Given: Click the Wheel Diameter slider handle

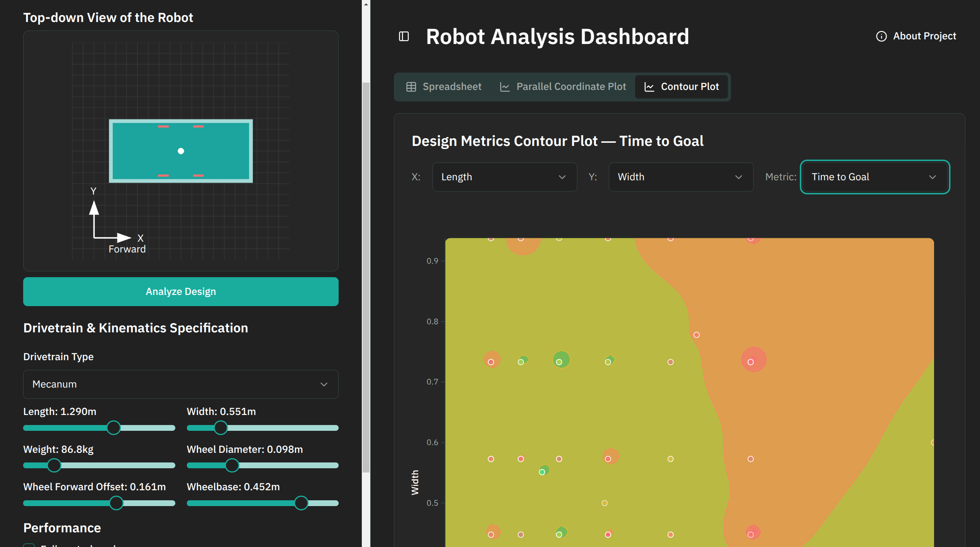Looking at the screenshot, I should [x=232, y=465].
